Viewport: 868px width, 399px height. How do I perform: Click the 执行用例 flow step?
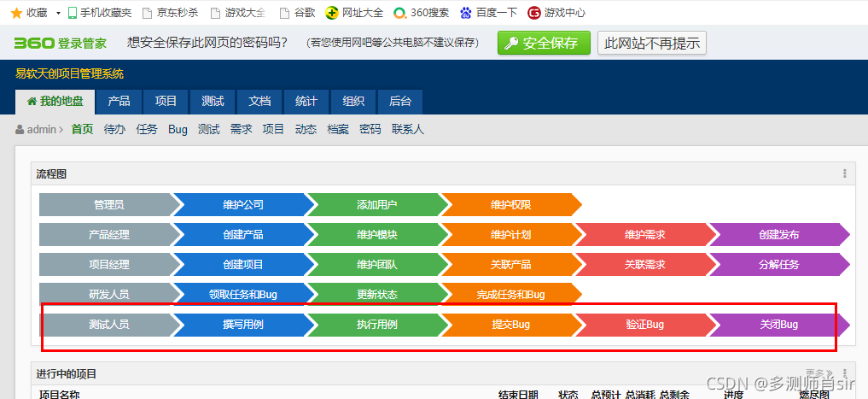(377, 324)
